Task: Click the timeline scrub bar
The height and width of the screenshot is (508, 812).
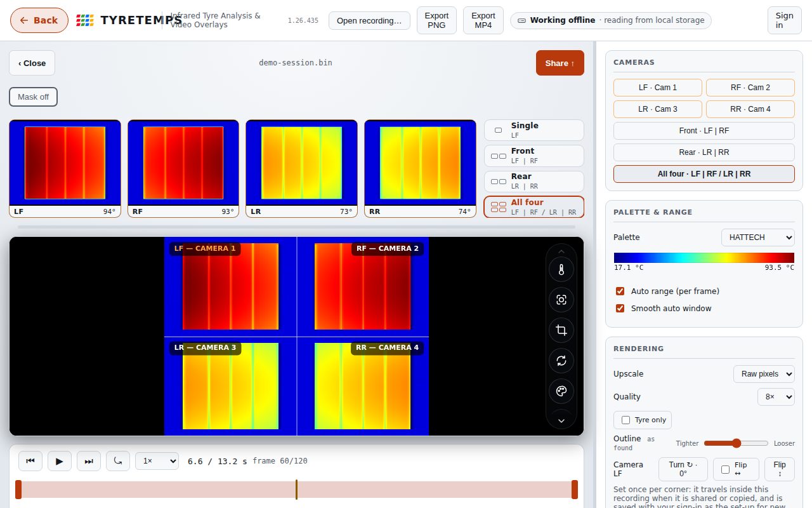Action: 296,490
